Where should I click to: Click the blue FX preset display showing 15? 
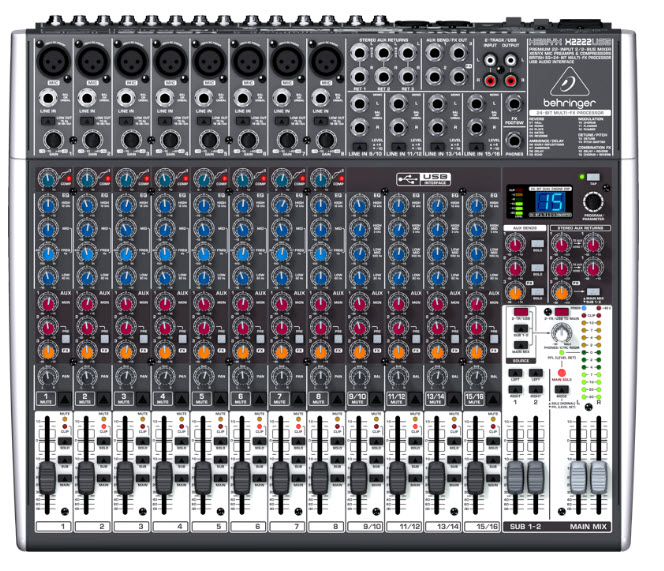point(551,202)
